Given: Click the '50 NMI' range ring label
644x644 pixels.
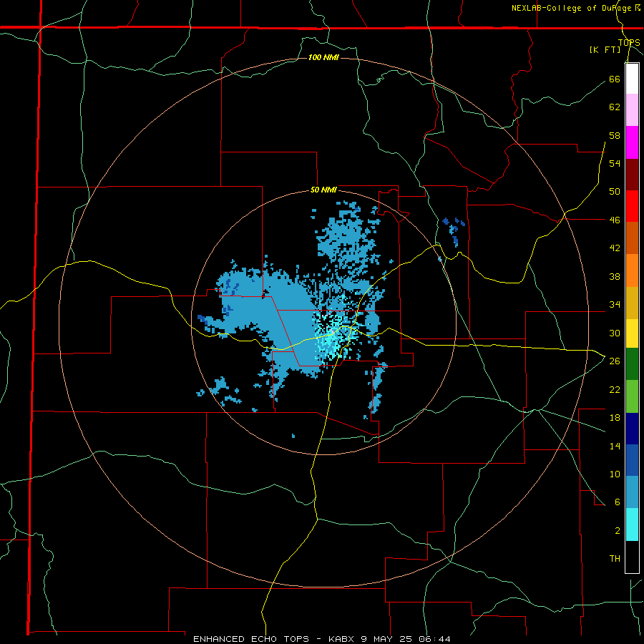Looking at the screenshot, I should [x=323, y=190].
